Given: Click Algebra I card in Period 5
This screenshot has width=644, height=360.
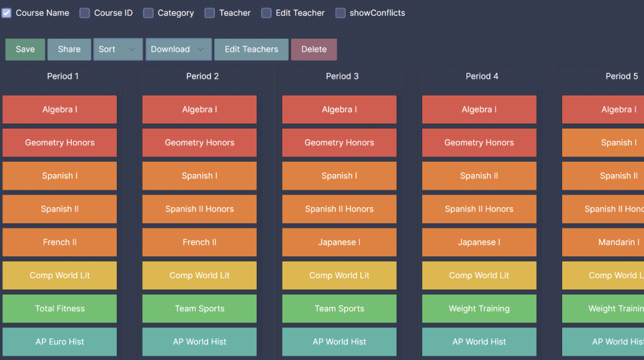Looking at the screenshot, I should click(x=603, y=109).
